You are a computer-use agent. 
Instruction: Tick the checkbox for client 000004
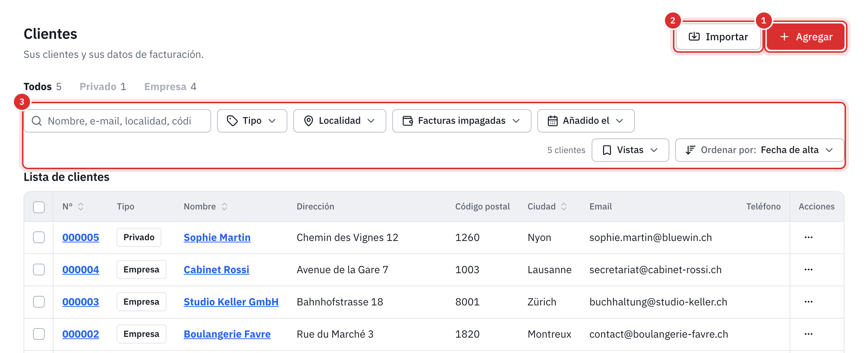pos(39,270)
